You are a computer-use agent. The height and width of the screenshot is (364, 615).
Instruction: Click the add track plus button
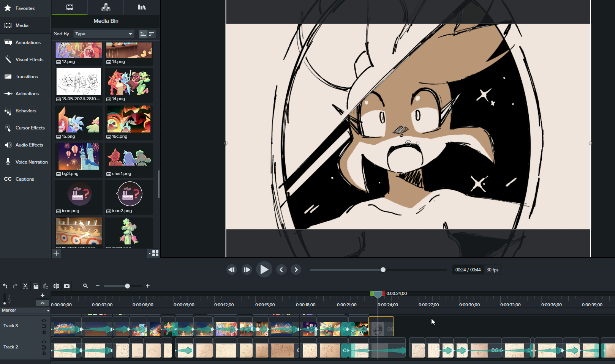coord(42,295)
